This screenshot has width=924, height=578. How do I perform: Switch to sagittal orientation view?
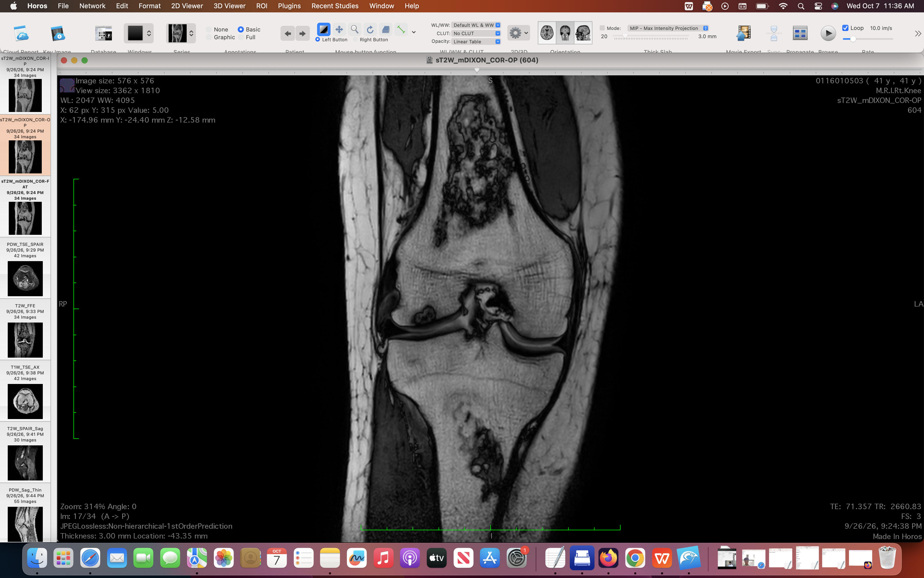pyautogui.click(x=583, y=33)
